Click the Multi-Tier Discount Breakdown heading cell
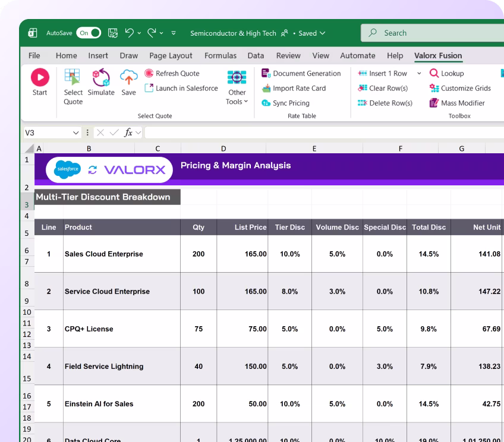Viewport: 504px width, 442px height. click(108, 197)
